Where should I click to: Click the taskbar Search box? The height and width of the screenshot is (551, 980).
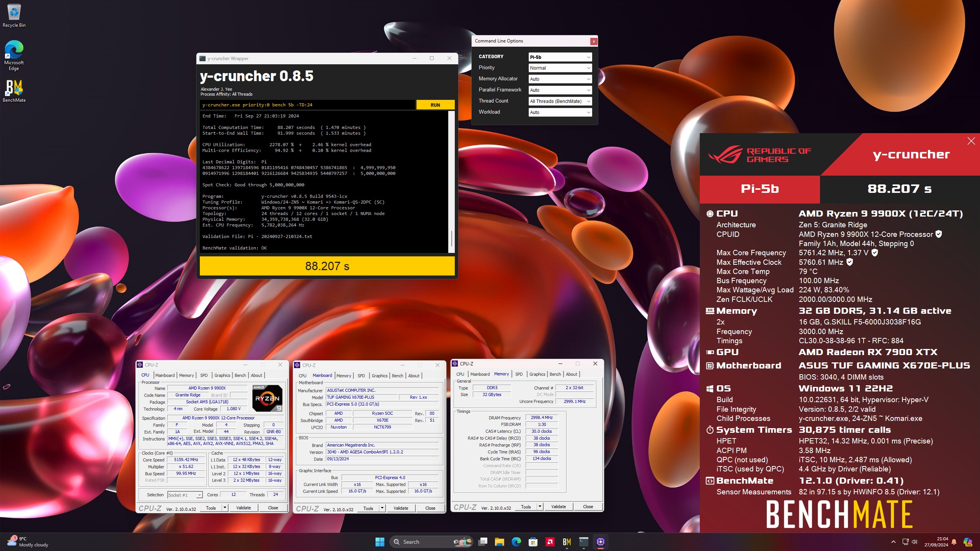click(x=431, y=542)
